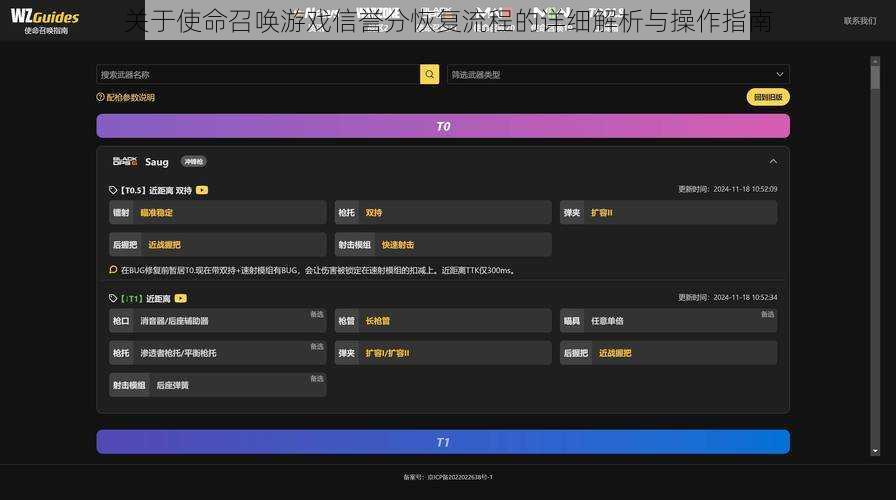Select the 枪托 双持 attachment row
The width and height of the screenshot is (896, 500).
(x=443, y=213)
